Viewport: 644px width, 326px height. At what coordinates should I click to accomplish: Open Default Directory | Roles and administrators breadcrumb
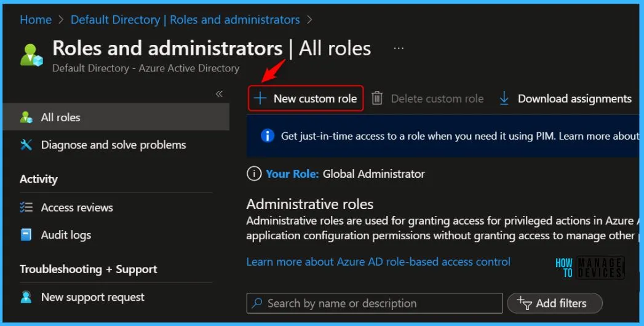(185, 19)
